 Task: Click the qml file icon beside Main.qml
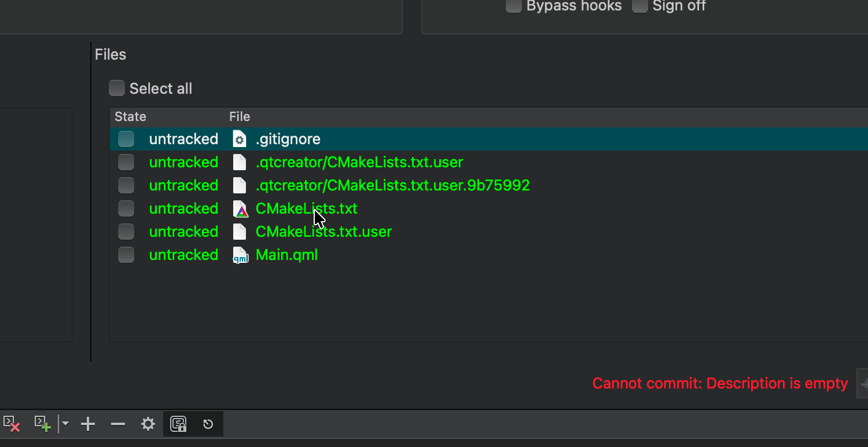[240, 255]
